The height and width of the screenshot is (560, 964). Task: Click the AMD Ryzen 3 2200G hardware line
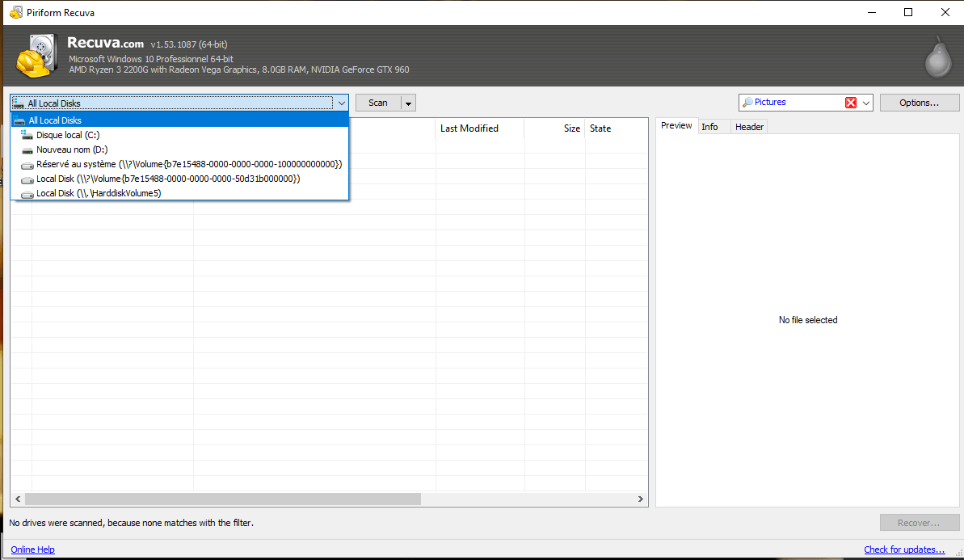click(x=238, y=70)
